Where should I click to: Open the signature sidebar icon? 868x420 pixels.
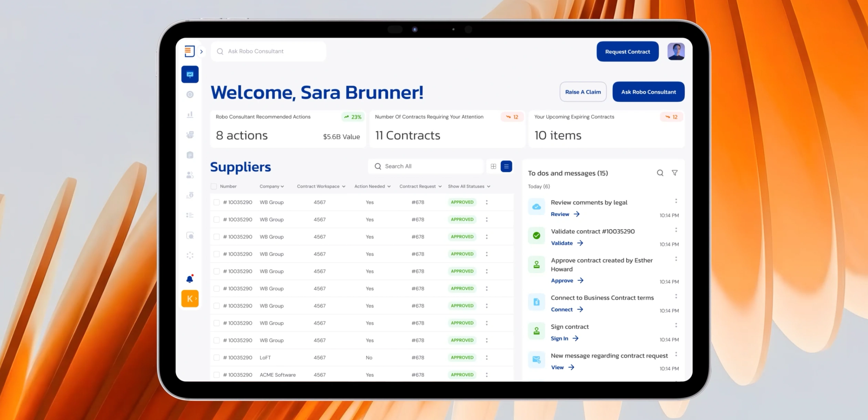pyautogui.click(x=190, y=195)
